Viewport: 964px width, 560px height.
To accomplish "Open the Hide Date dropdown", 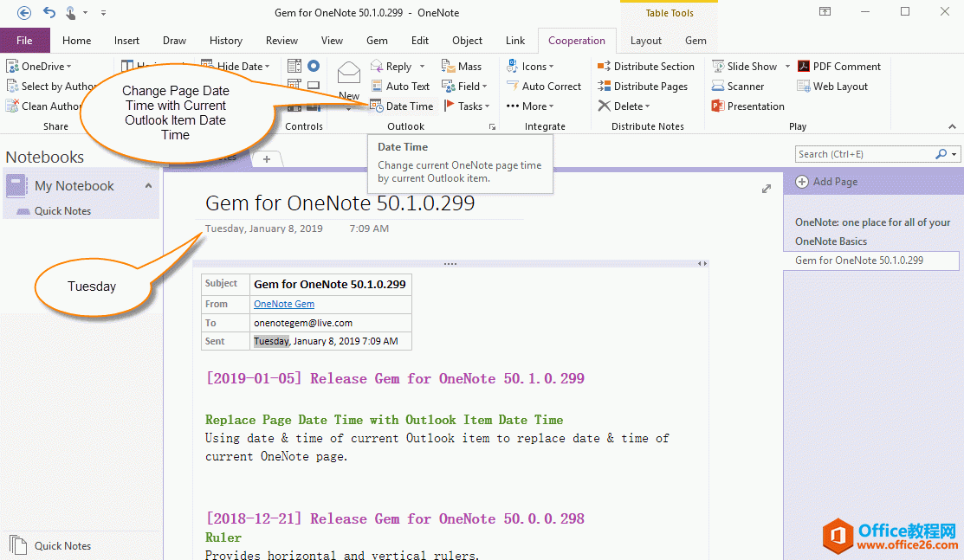I will (238, 66).
